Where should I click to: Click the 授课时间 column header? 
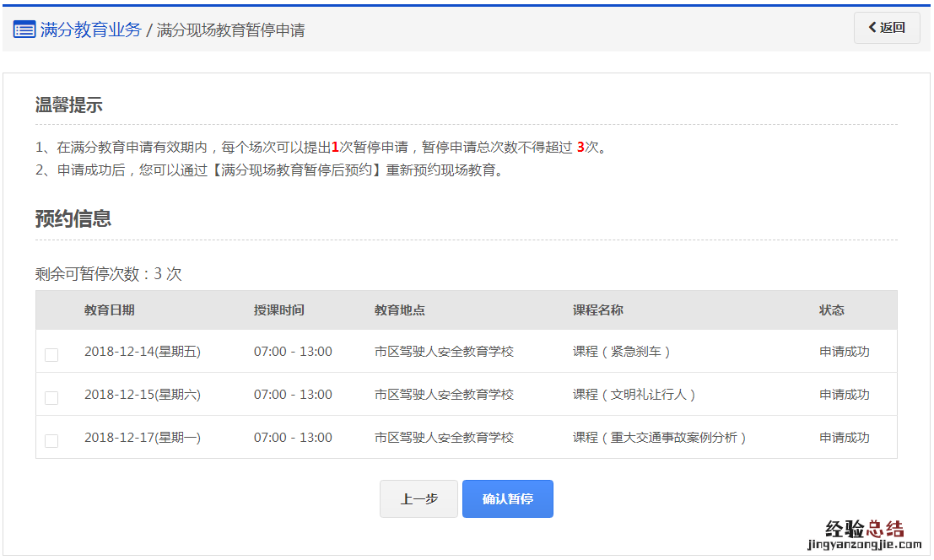(x=278, y=310)
